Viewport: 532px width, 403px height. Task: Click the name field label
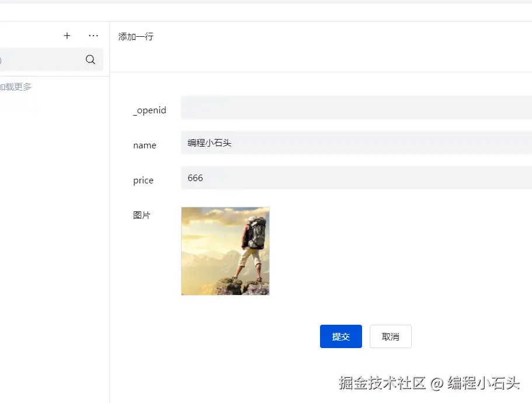145,145
